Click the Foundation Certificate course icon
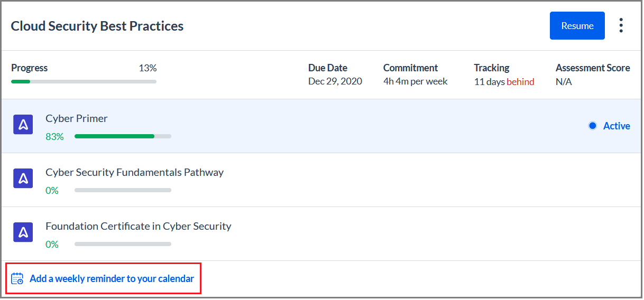Viewport: 644px width, 300px height. pos(23,233)
